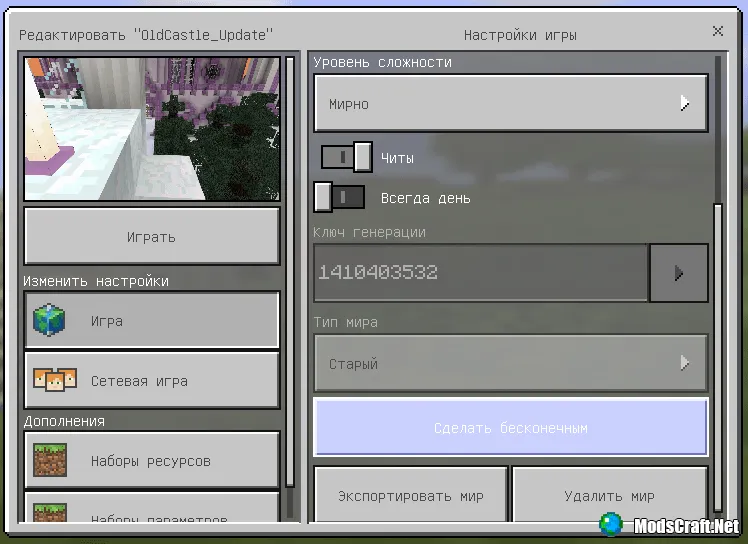Image resolution: width=748 pixels, height=544 pixels.
Task: Click grass block icon for Наборы параметров
Action: point(49,511)
